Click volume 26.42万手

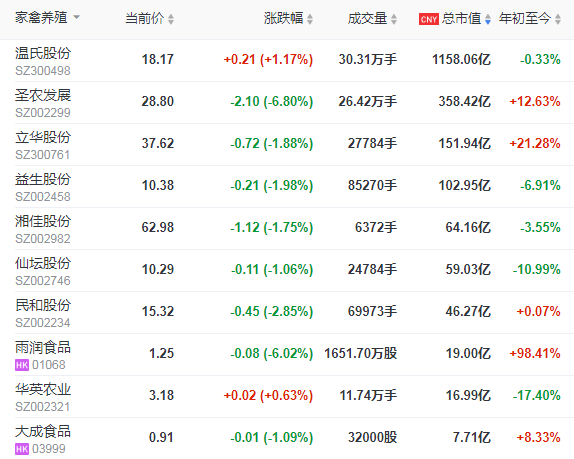[368, 101]
